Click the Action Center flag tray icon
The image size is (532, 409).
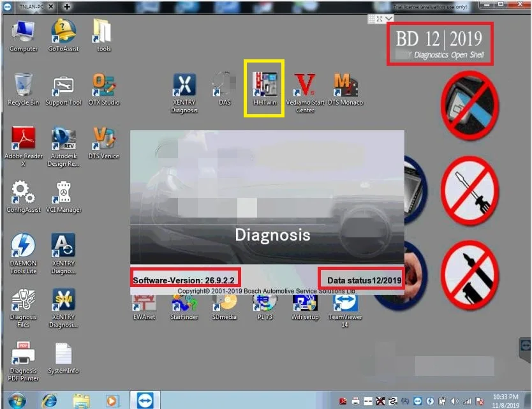tap(480, 401)
